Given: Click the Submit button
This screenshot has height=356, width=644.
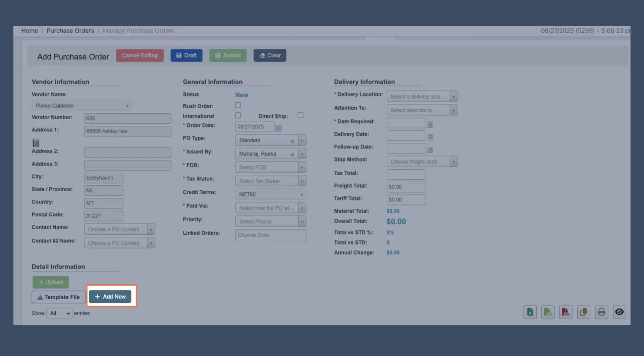Looking at the screenshot, I should 228,55.
